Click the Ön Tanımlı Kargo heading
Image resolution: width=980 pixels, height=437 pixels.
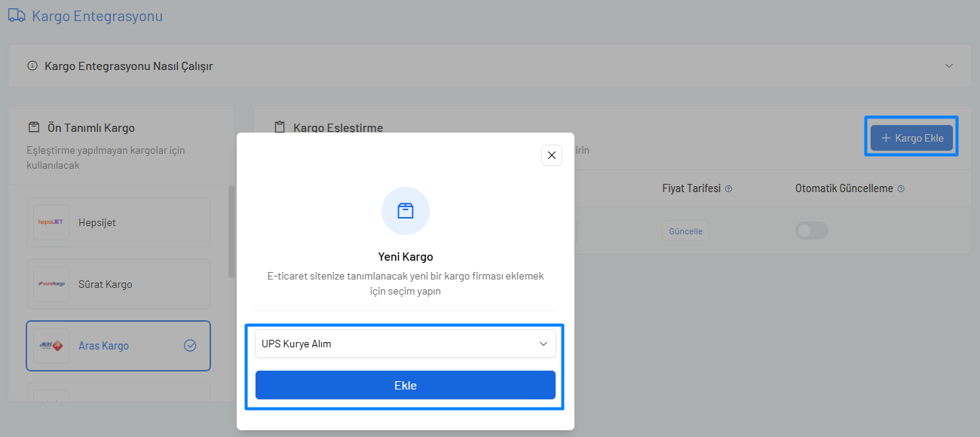click(x=91, y=128)
